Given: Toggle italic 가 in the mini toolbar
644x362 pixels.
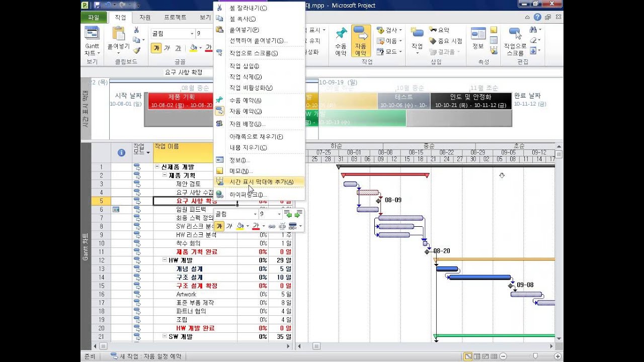Looking at the screenshot, I should (229, 226).
